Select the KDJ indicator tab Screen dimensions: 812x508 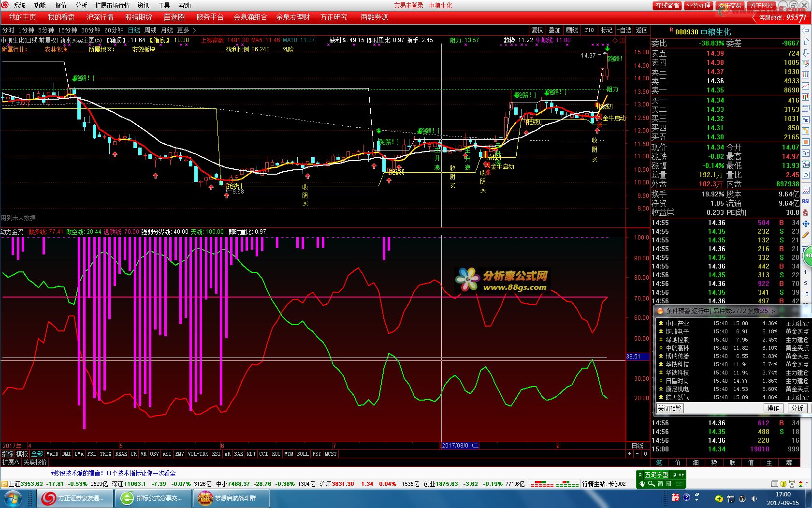click(251, 454)
